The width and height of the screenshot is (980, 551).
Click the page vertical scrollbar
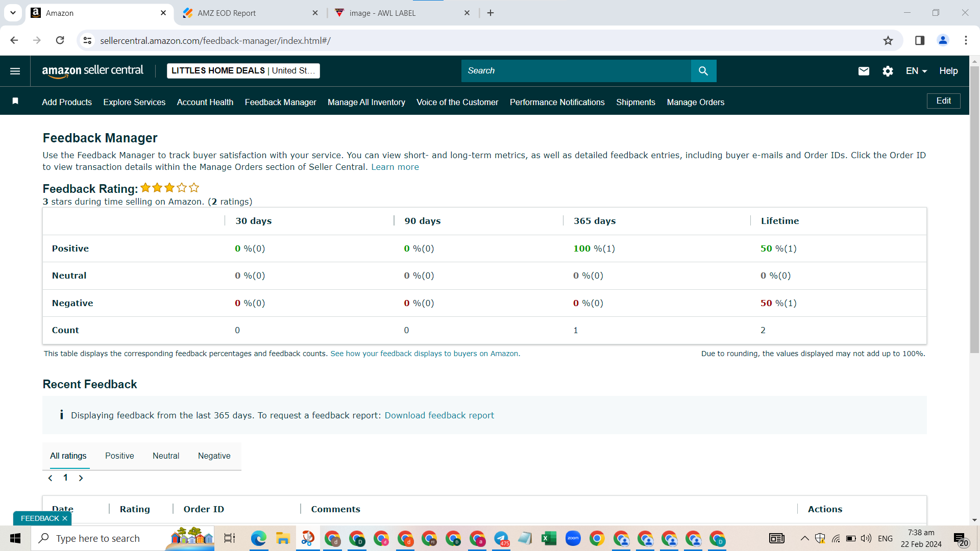click(974, 209)
